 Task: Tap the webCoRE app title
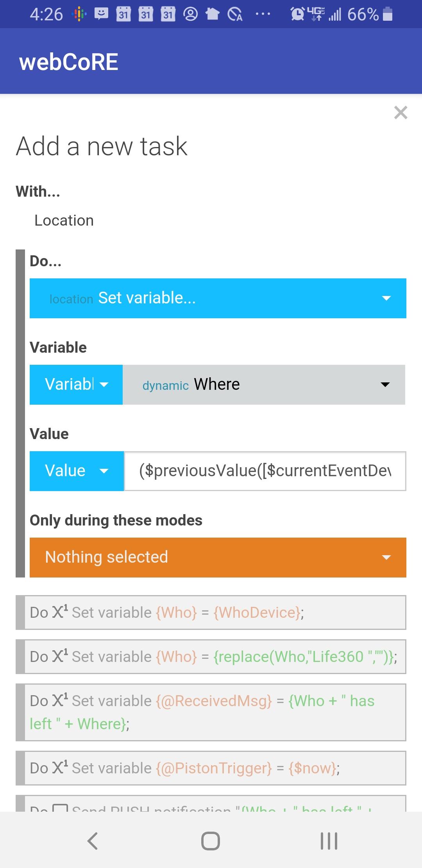click(x=69, y=62)
